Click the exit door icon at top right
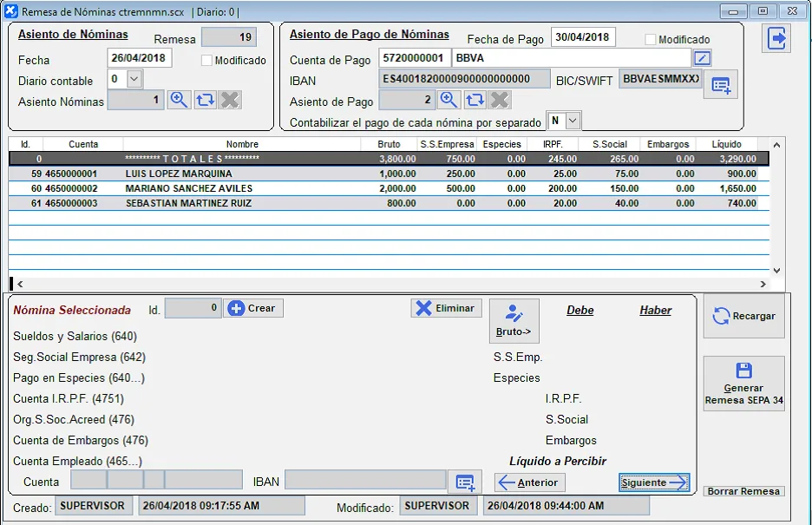812x525 pixels. tap(776, 38)
